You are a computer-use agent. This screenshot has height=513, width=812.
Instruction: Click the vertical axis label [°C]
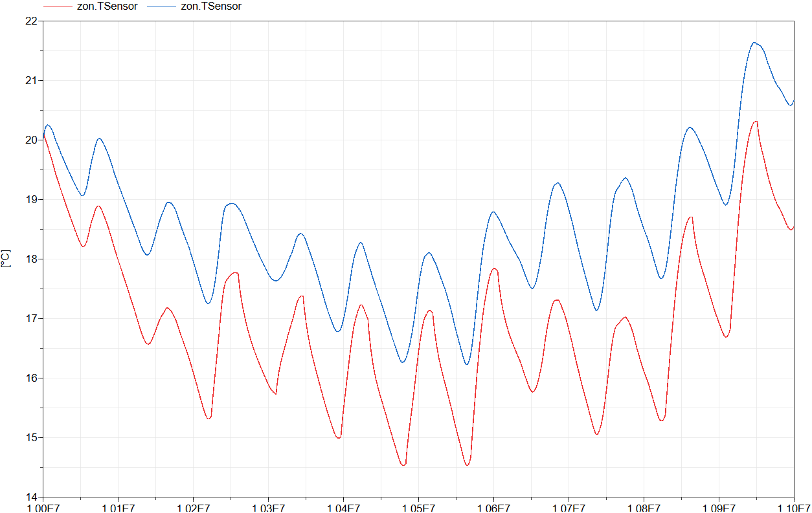coord(6,257)
